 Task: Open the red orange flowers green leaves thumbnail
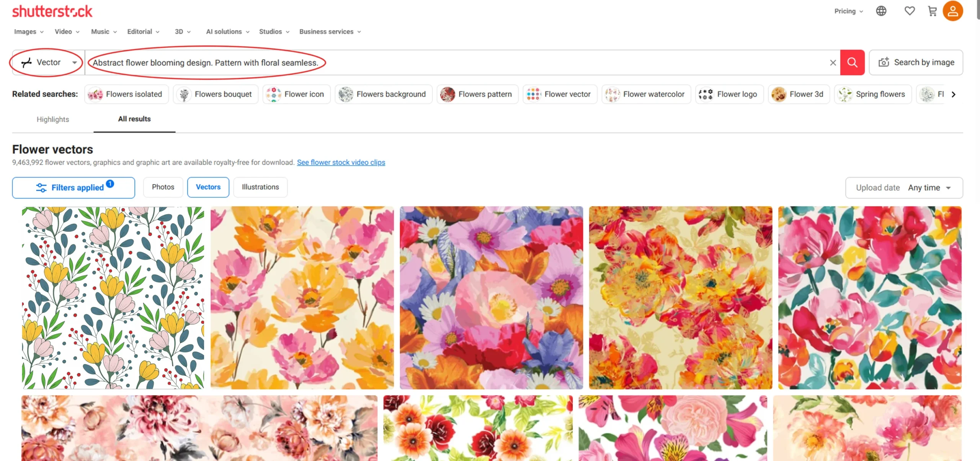pyautogui.click(x=478, y=428)
